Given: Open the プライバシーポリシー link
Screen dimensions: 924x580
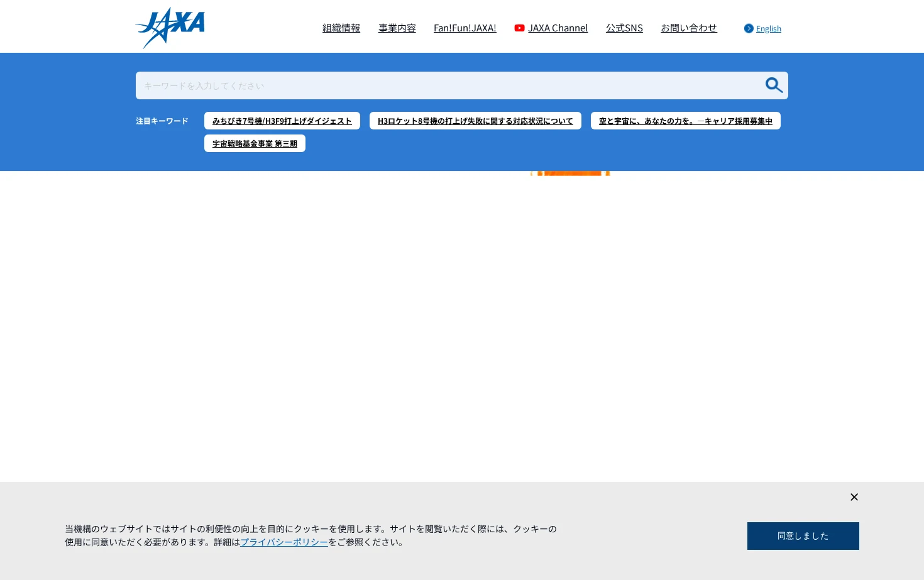Looking at the screenshot, I should tap(284, 542).
